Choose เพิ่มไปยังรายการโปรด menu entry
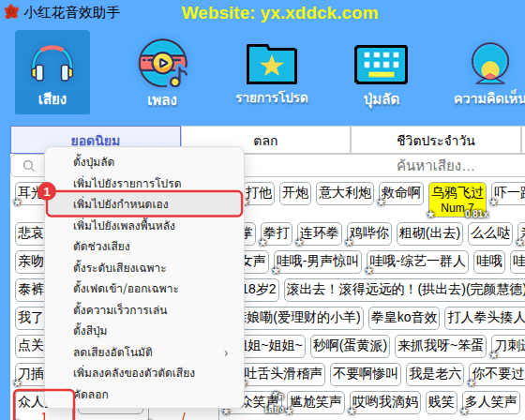525x420 pixels. 144,183
